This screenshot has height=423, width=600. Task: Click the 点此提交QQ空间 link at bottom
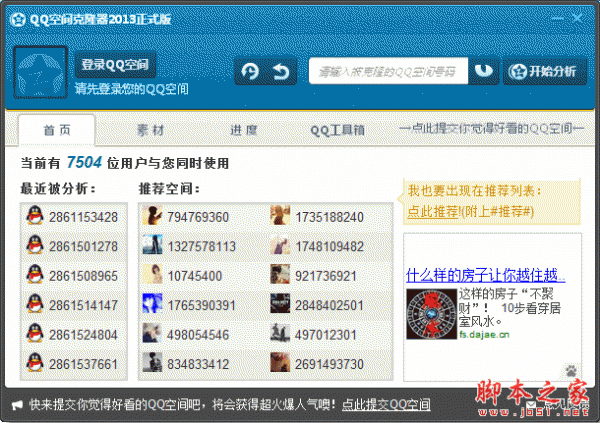(386, 405)
